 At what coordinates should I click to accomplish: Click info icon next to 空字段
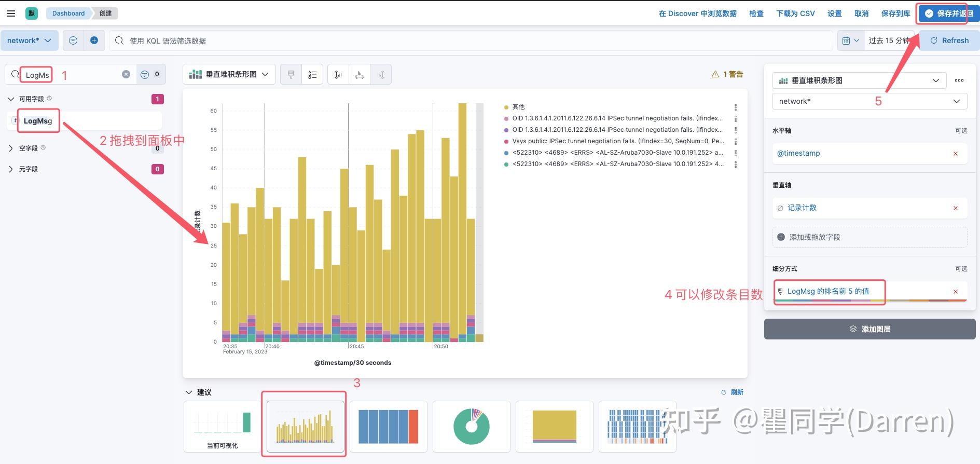pos(43,148)
